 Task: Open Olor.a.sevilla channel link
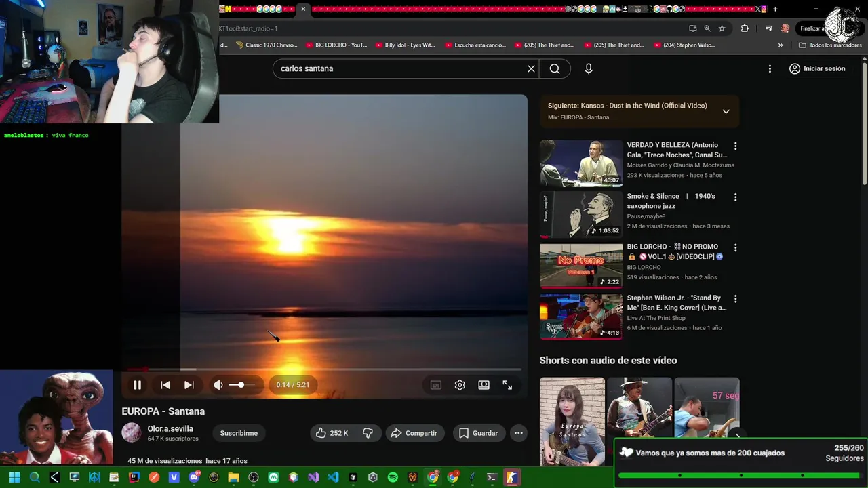(170, 428)
